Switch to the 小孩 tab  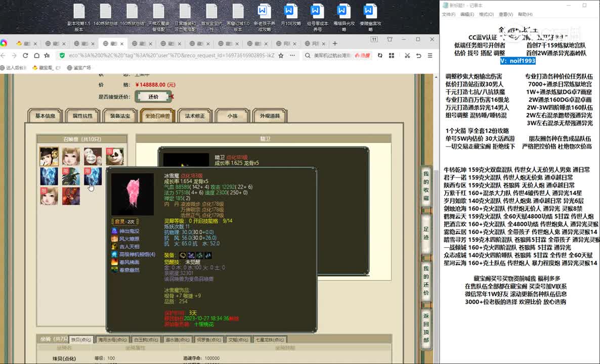click(x=233, y=116)
